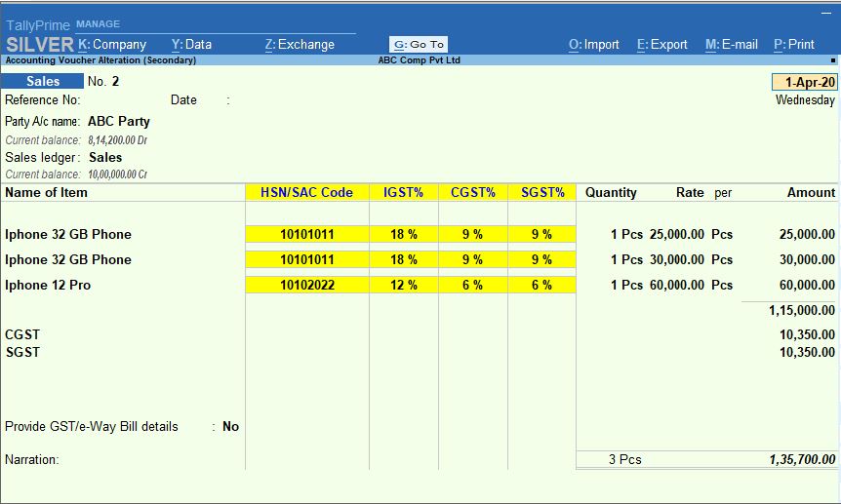Click sales ledger balance 10,00,000.00 Cr

(x=117, y=174)
